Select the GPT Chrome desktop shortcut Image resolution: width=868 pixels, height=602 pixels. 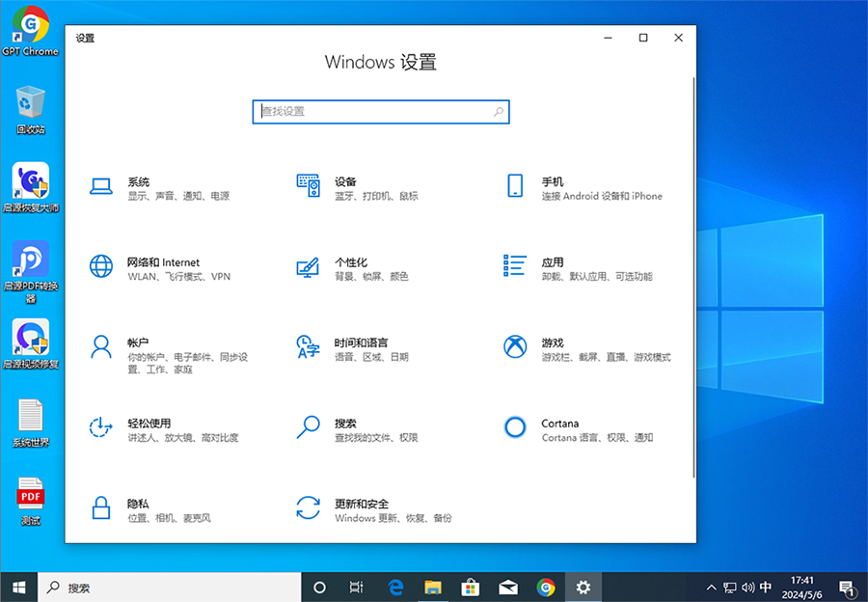[31, 31]
